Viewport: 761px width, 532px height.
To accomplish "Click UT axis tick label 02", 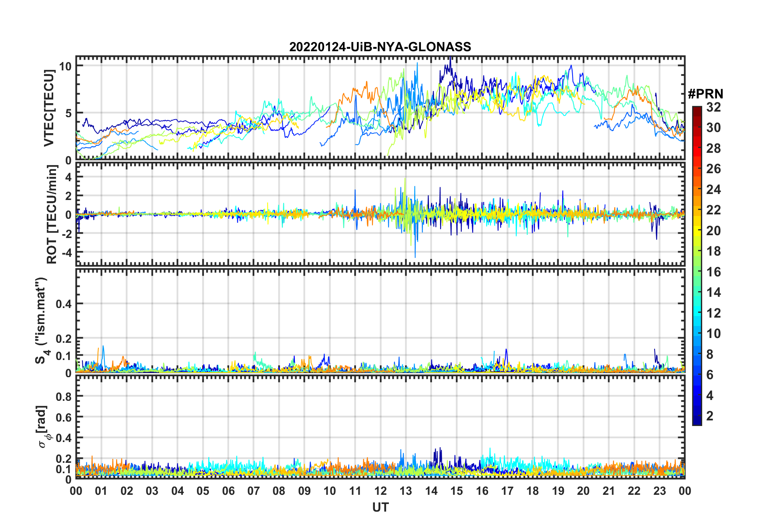I will coord(127,491).
